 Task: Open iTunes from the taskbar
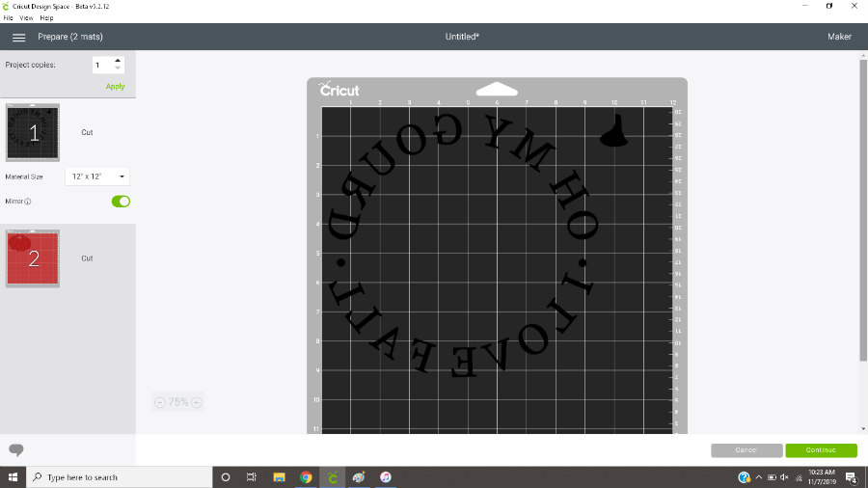coord(386,477)
